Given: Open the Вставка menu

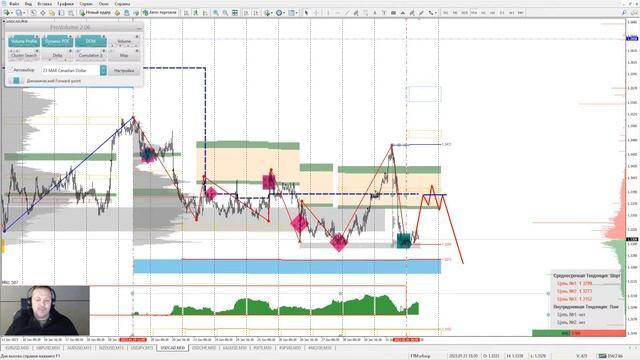Looking at the screenshot, I should (44, 4).
